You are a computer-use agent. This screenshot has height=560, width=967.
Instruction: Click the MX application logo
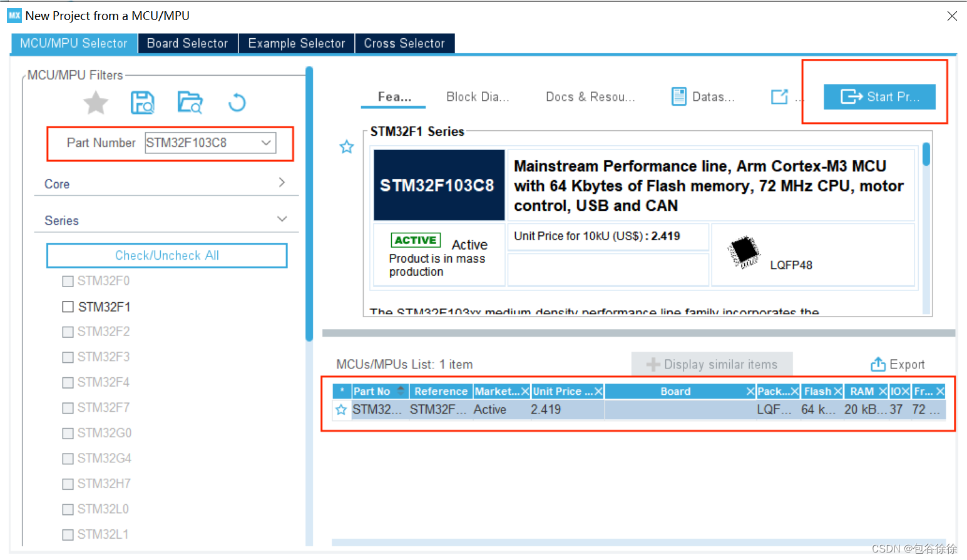pos(14,16)
